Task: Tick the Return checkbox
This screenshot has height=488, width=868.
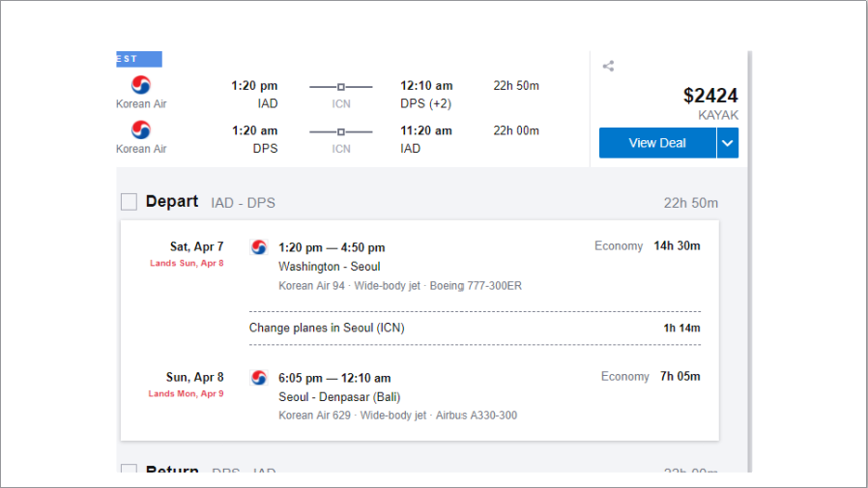Action: point(129,471)
